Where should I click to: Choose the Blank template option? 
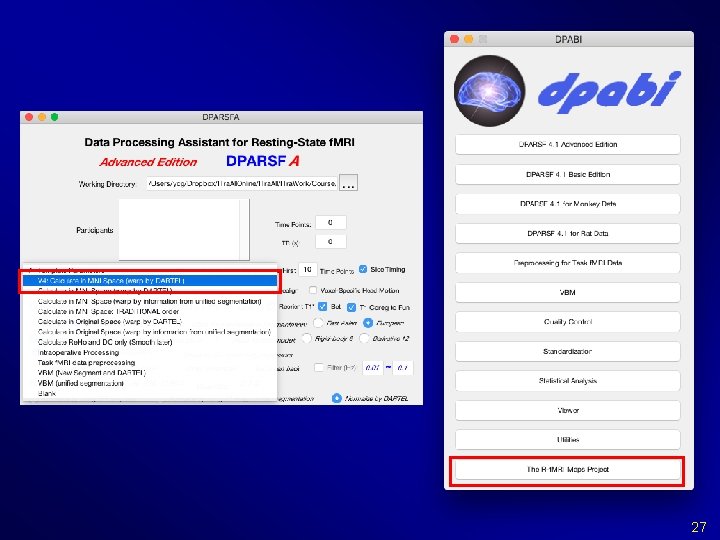[150, 394]
